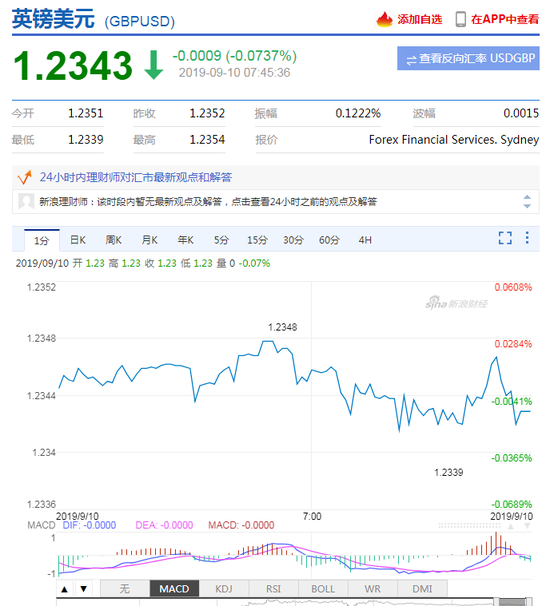Switch to the 60分 chart tab
The height and width of the screenshot is (606, 550).
pos(329,240)
